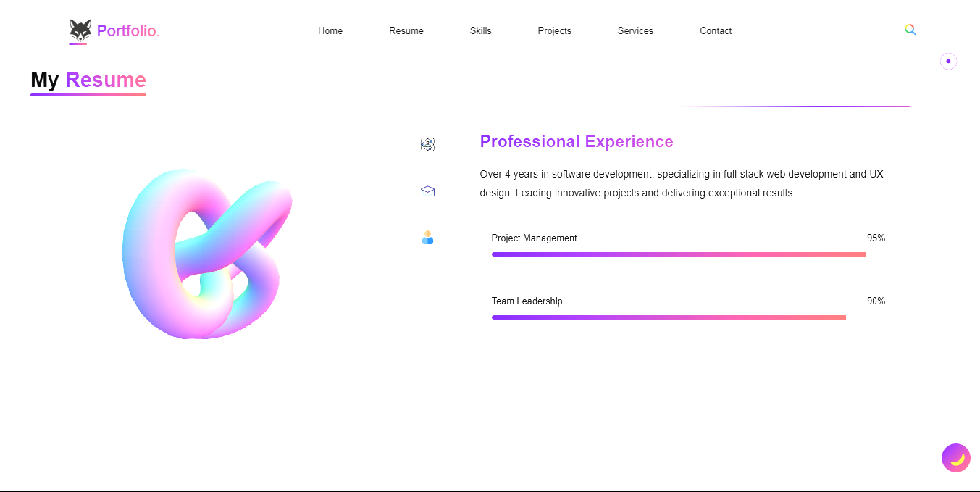980x492 pixels.
Task: Click the 3D knot graphic
Action: point(206,254)
